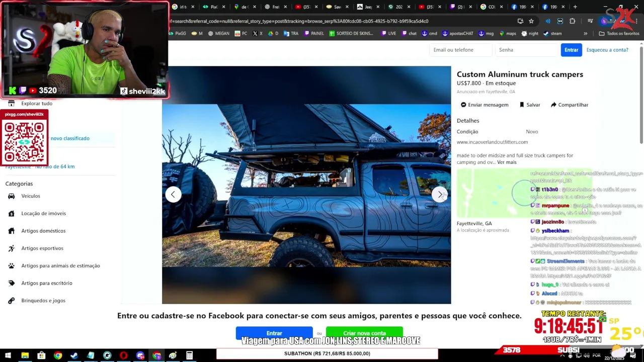Switch to the Fret browser tab

click(x=275, y=7)
